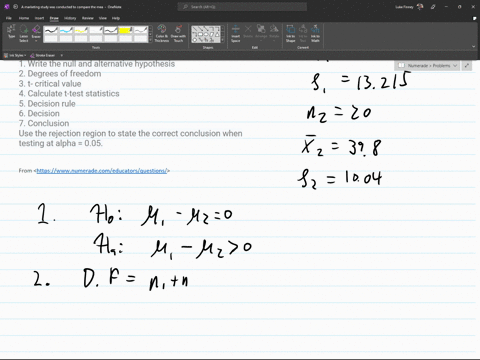480x360 pixels.
Task: Open the Ink Styles dropdown
Action: [x=15, y=55]
